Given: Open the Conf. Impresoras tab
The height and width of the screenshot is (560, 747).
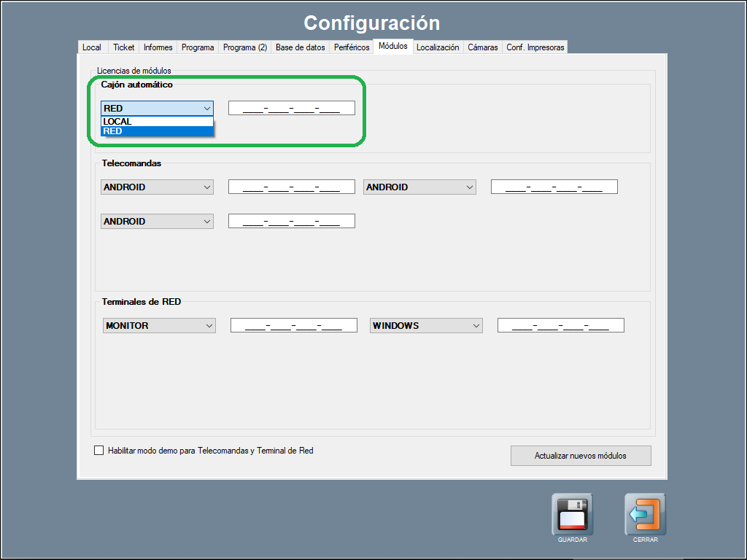Looking at the screenshot, I should click(535, 47).
